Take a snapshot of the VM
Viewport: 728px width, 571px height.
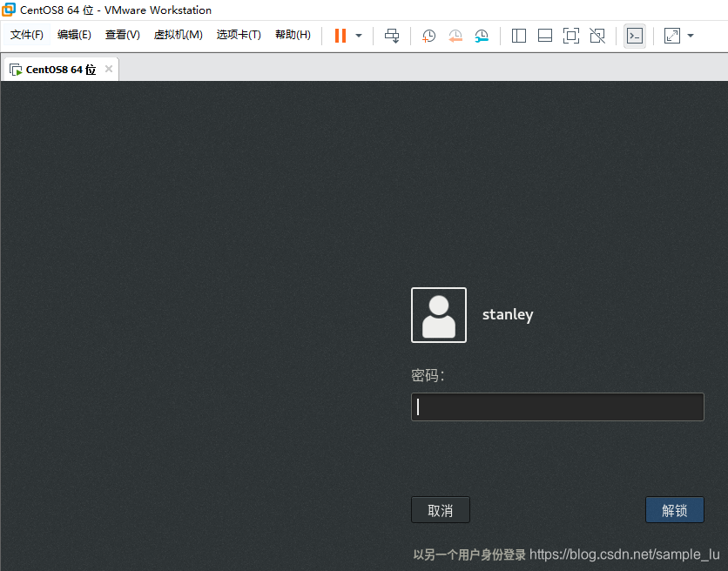coord(428,36)
